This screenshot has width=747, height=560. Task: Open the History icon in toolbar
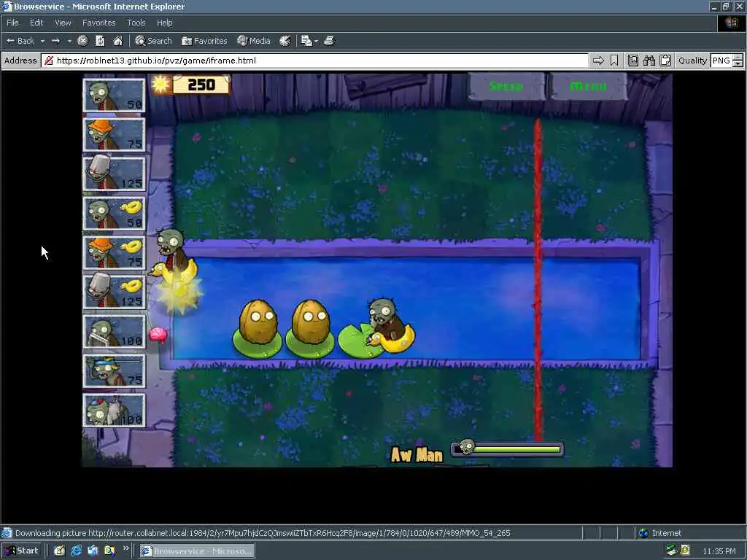click(x=285, y=41)
